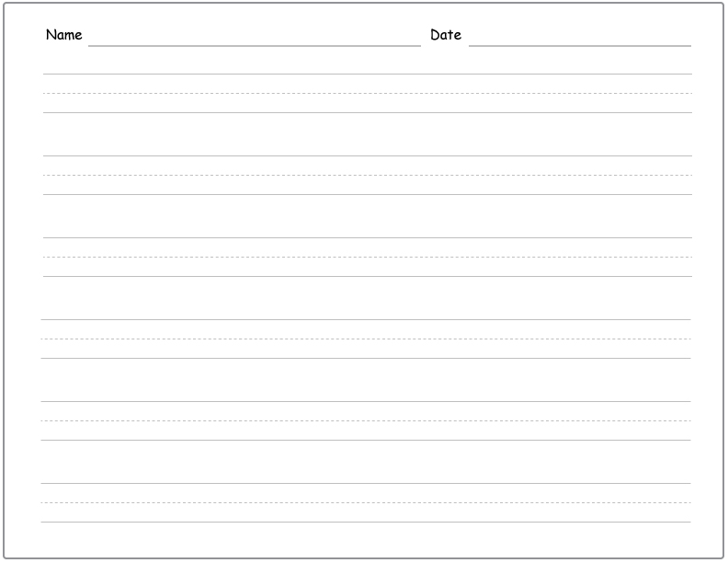Click the sixth writing row's top solid line
Viewport: 728px width, 563px height.
(366, 484)
